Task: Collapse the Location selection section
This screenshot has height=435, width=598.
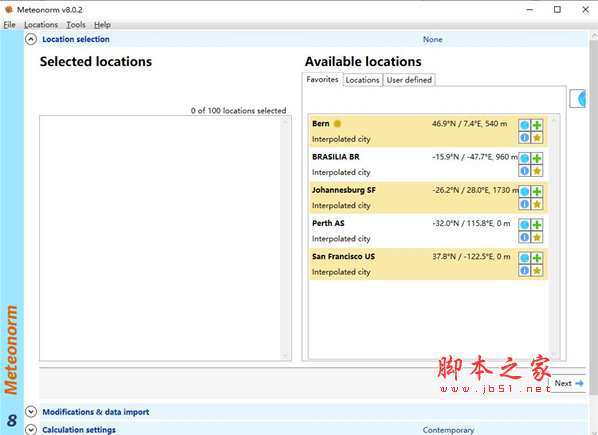Action: (31, 39)
